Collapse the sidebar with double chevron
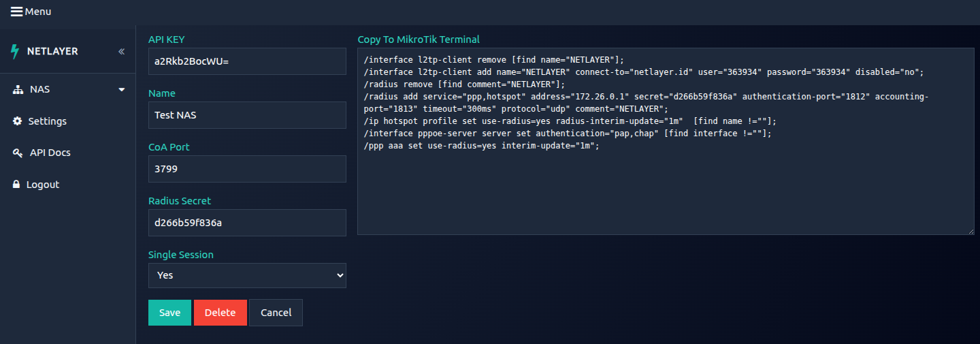Viewport: 980px width, 344px height. pos(121,52)
